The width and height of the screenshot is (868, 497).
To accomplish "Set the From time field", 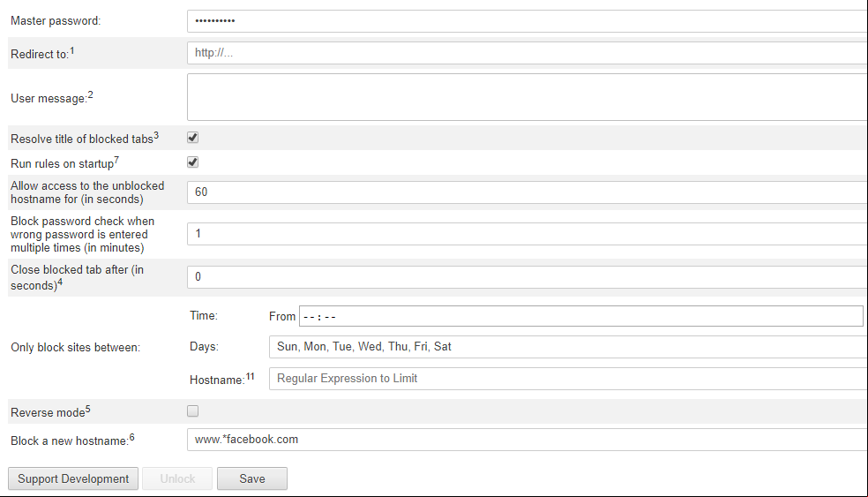I will (580, 316).
